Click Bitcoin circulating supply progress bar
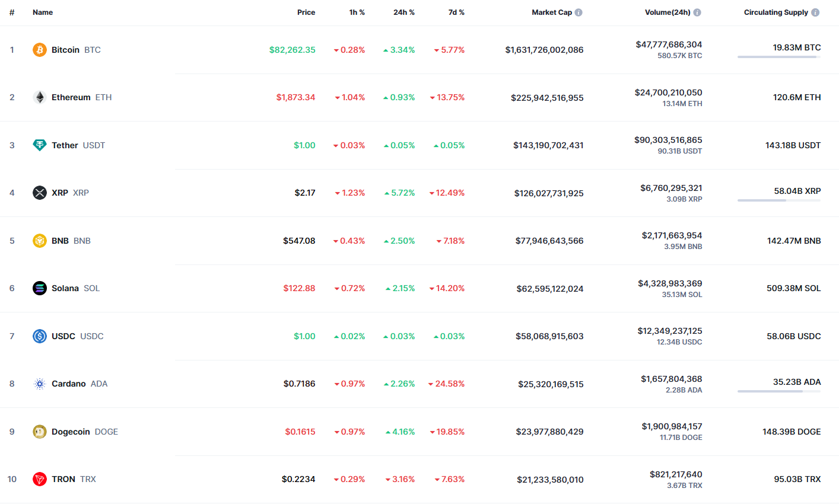This screenshot has width=839, height=504. pos(779,57)
